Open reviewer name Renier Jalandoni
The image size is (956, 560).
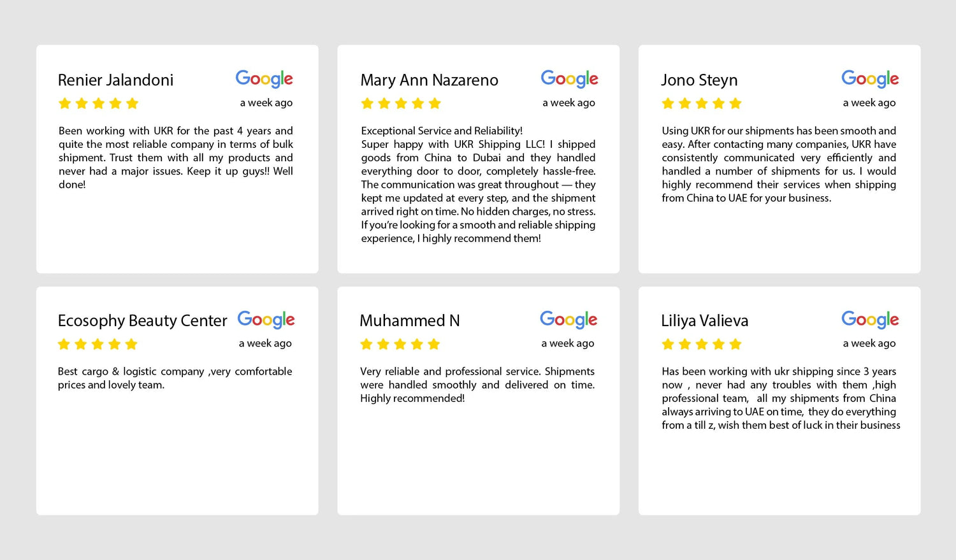coord(115,80)
